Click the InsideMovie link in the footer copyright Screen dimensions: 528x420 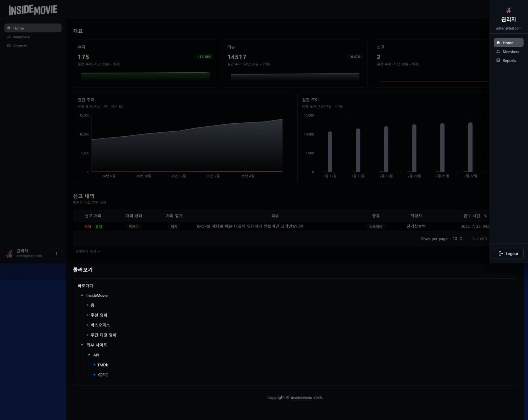(301, 398)
